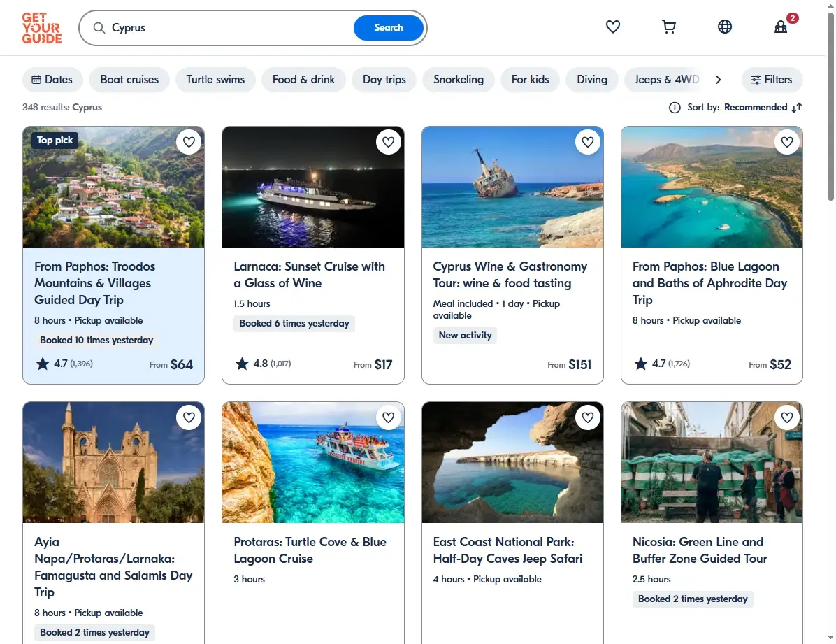Click the Cyprus search input field
This screenshot has width=836, height=644.
[x=229, y=28]
